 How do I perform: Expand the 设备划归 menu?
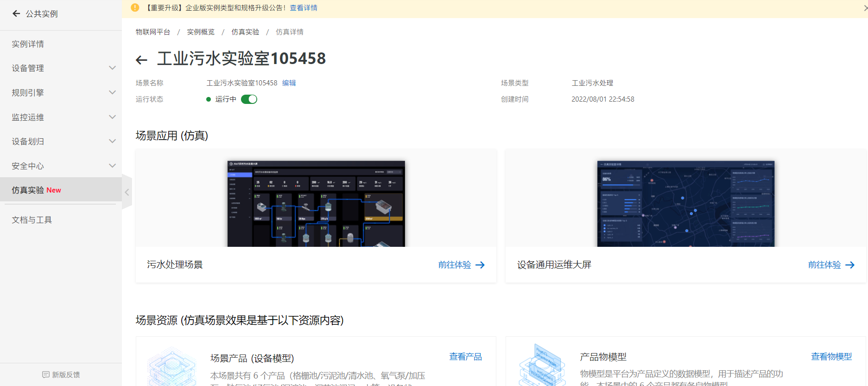click(x=61, y=142)
